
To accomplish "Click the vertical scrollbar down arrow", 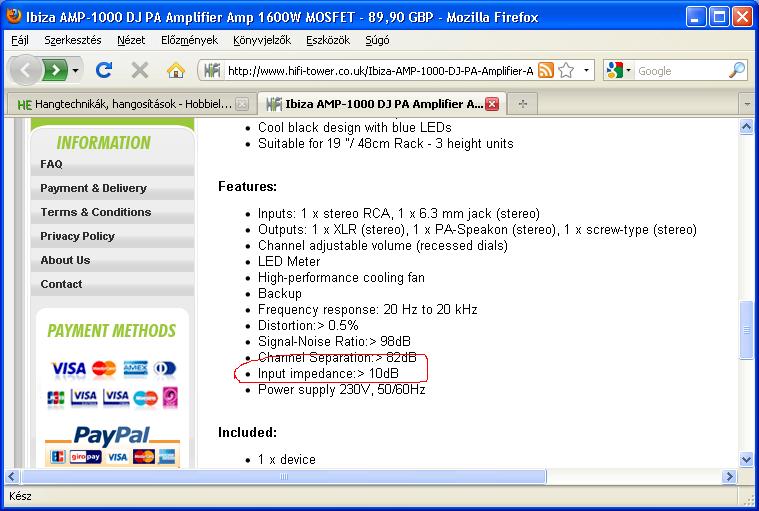I will pos(746,459).
